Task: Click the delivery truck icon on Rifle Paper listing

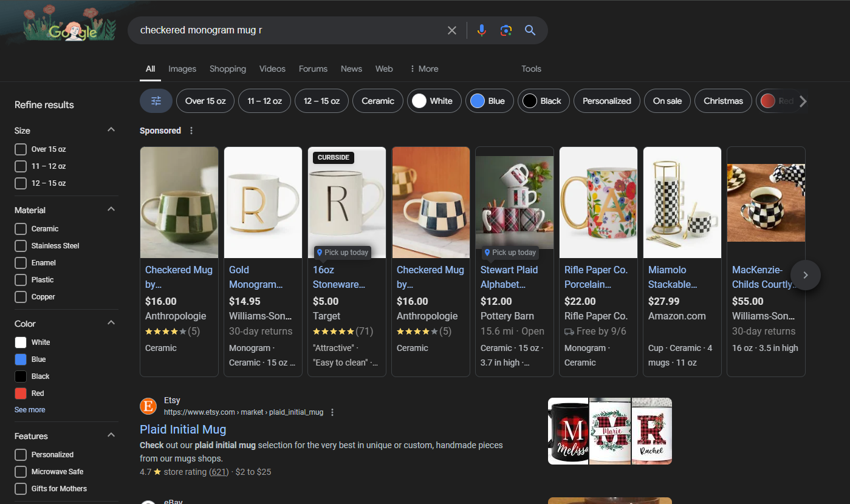Action: point(569,331)
